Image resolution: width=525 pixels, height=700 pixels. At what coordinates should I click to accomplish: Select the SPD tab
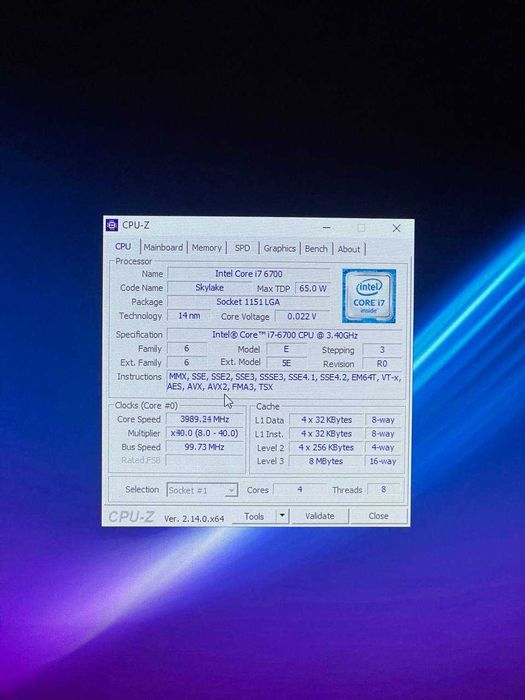[242, 248]
